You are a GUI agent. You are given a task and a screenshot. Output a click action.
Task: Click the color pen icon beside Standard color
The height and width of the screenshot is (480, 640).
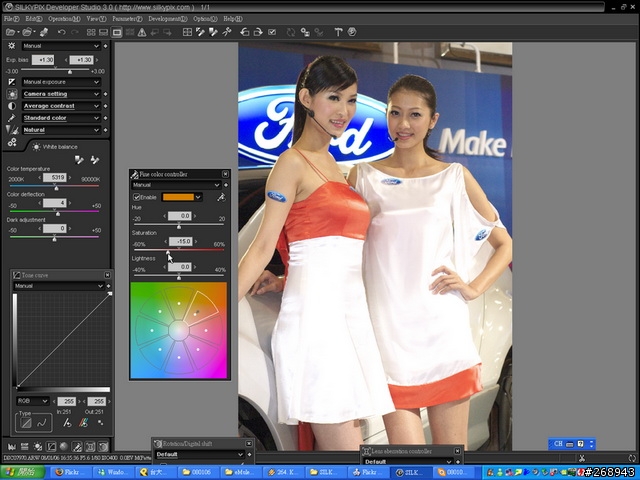[x=11, y=118]
